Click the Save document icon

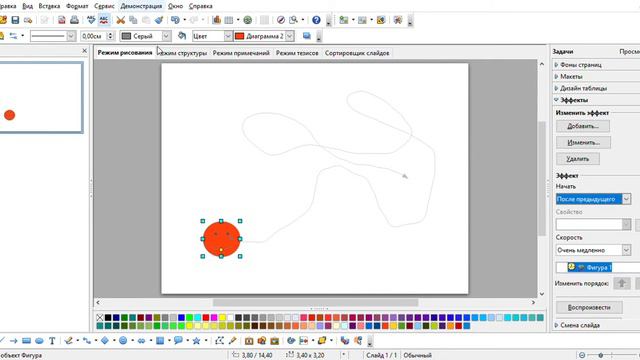point(15,20)
